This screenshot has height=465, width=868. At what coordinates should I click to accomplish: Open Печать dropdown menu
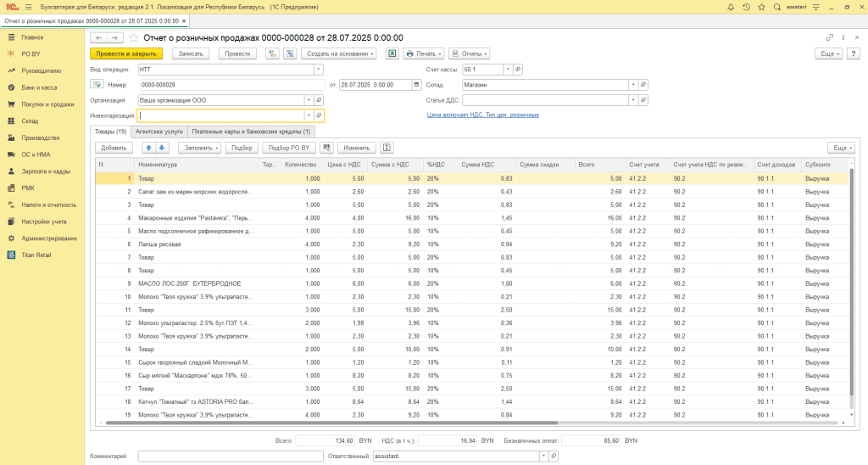[x=424, y=53]
